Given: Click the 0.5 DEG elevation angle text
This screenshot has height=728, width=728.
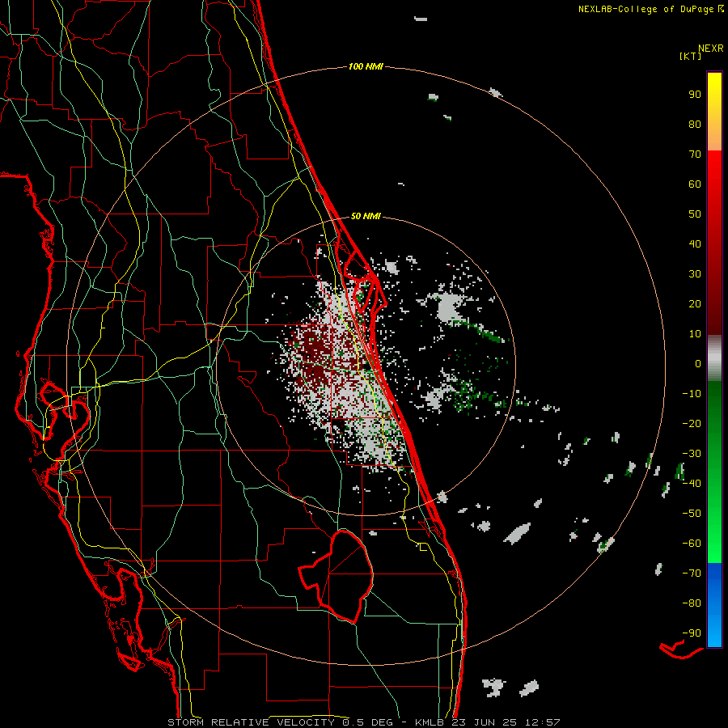Looking at the screenshot, I should pyautogui.click(x=367, y=722).
